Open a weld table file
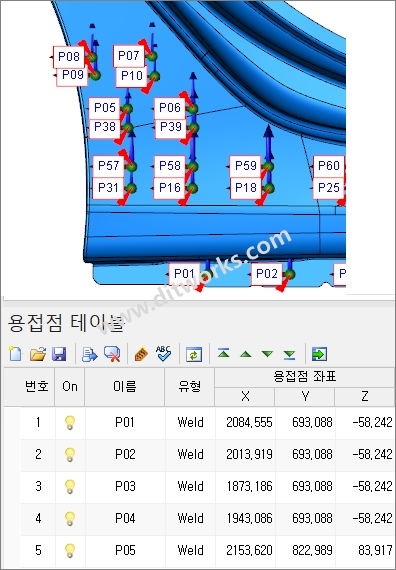396x570 pixels. point(38,354)
